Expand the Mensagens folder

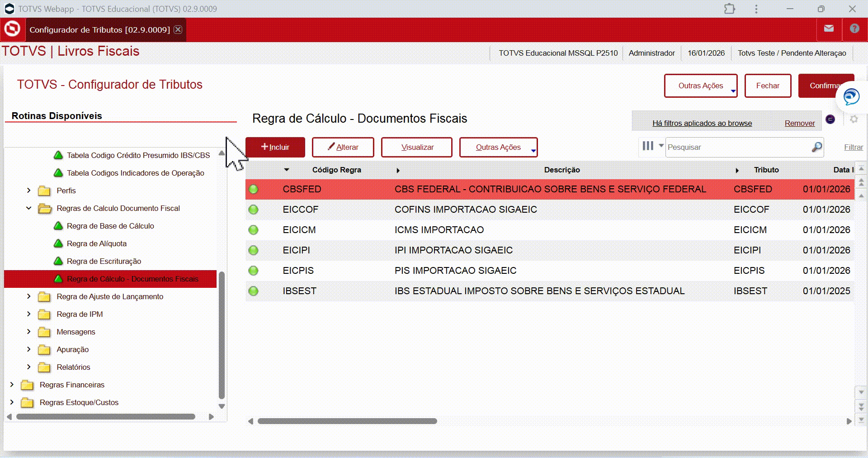click(x=29, y=332)
